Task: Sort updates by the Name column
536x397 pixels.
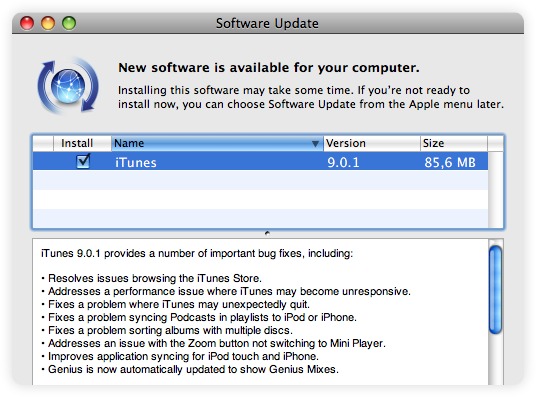Action: coord(217,143)
